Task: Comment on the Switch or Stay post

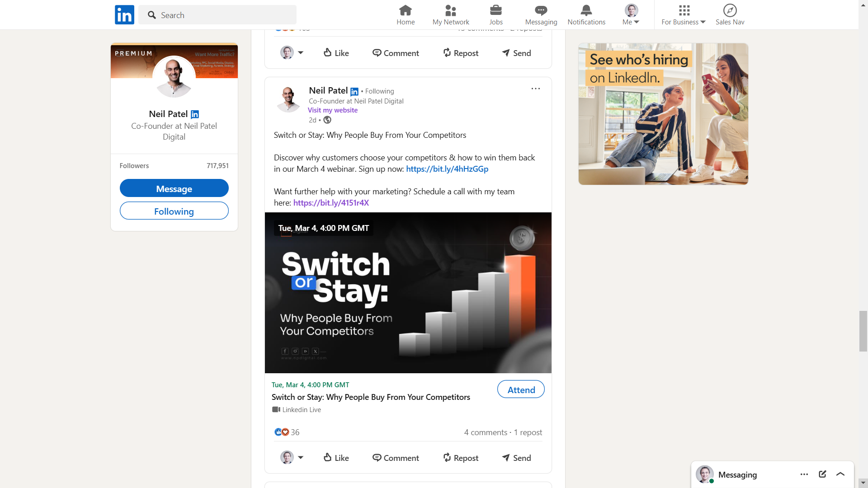Action: pos(396,458)
